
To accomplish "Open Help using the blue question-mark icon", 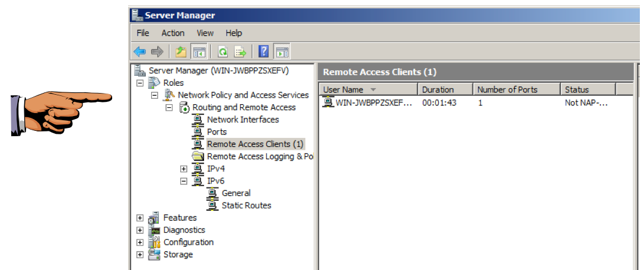I will tap(264, 52).
